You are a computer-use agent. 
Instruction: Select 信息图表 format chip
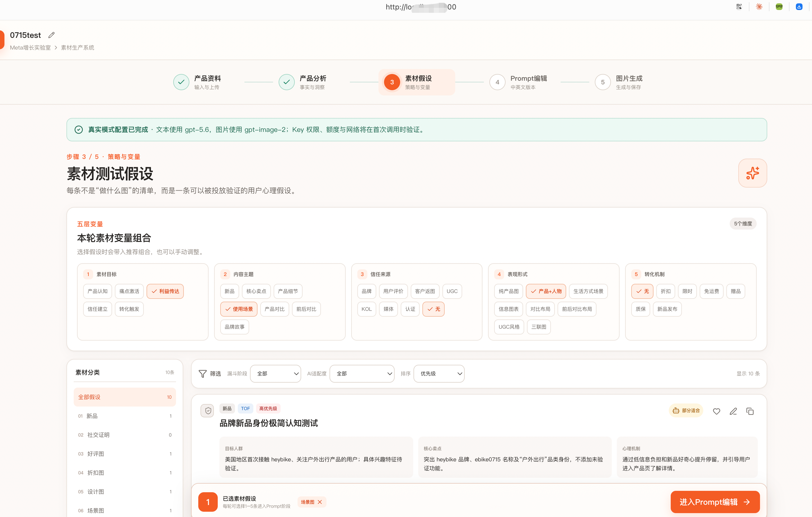point(509,309)
